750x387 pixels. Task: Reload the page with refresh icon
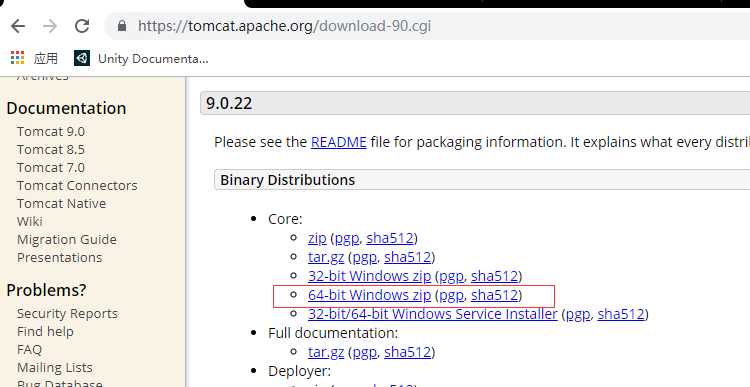coord(82,26)
